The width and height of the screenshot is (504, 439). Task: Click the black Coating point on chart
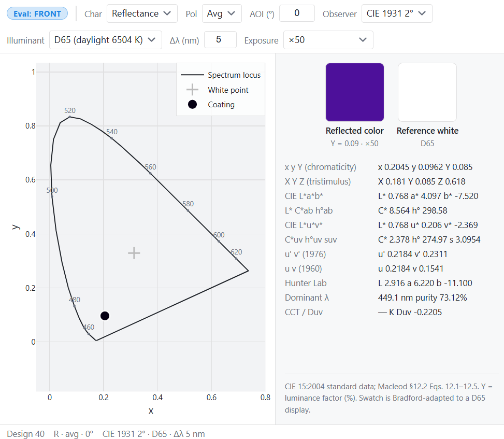pos(105,316)
